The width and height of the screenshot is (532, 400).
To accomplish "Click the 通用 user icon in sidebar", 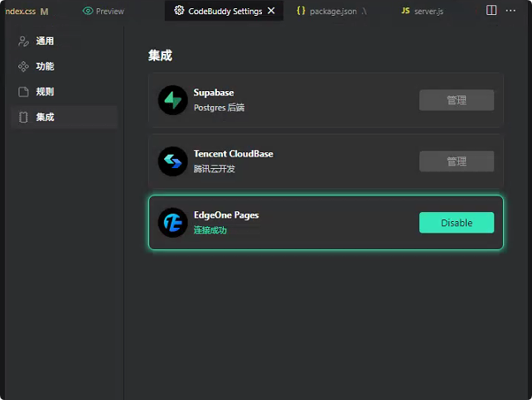I will click(23, 41).
